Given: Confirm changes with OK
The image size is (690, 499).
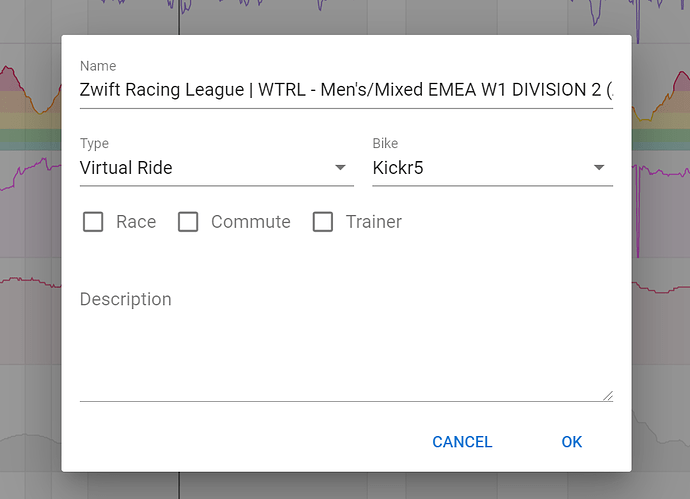Looking at the screenshot, I should [x=572, y=442].
